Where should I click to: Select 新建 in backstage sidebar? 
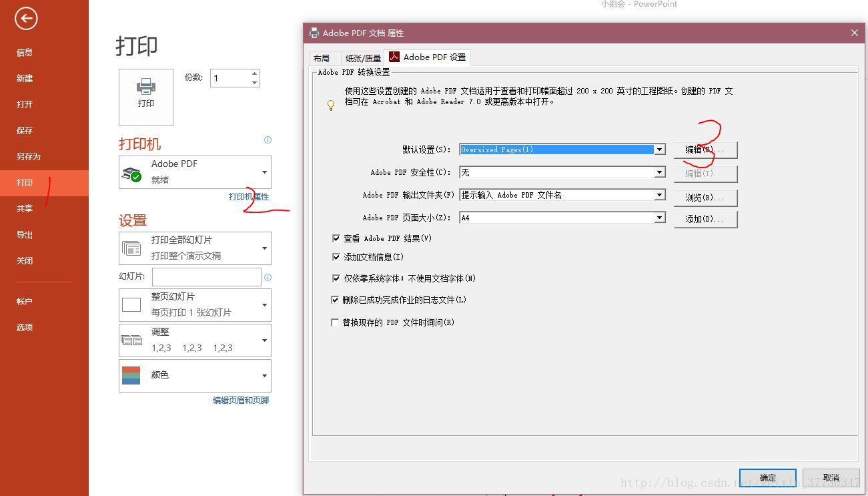[x=44, y=78]
